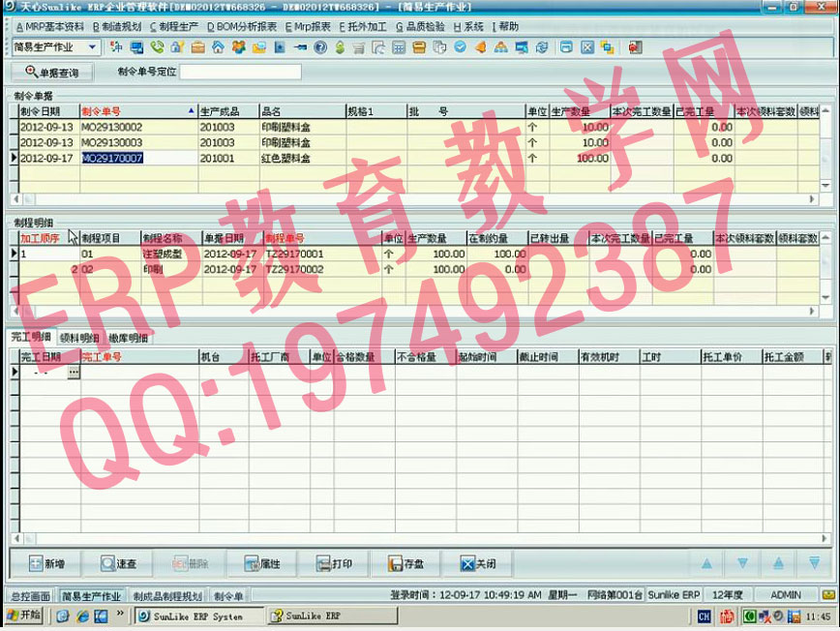This screenshot has height=631, width=840.
Task: Click the green phone icon in toolbar
Action: pyautogui.click(x=157, y=47)
